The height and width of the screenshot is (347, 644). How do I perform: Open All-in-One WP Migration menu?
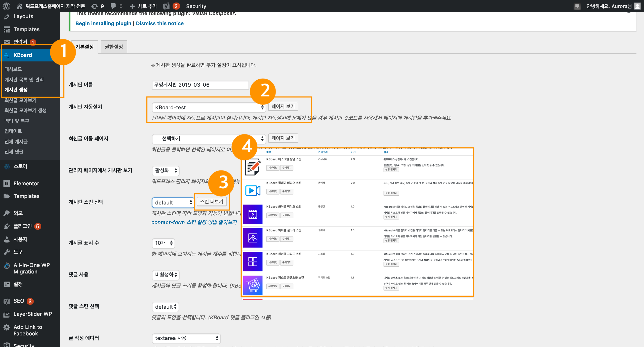click(x=31, y=268)
